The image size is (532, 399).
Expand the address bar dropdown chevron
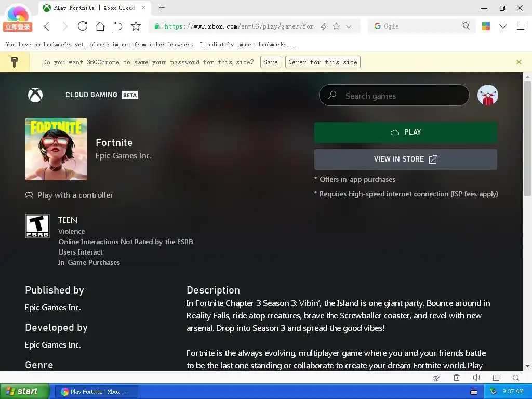349,26
